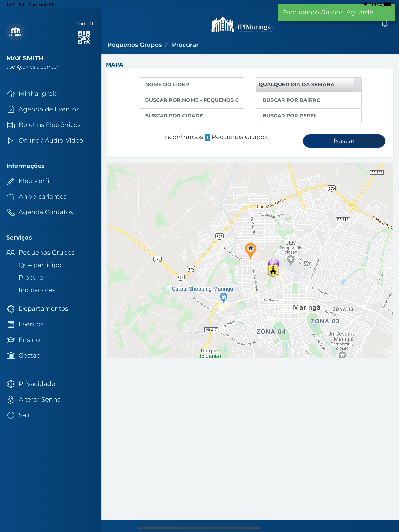
Task: Click the weekday dropdown arrow
Action: click(x=357, y=84)
